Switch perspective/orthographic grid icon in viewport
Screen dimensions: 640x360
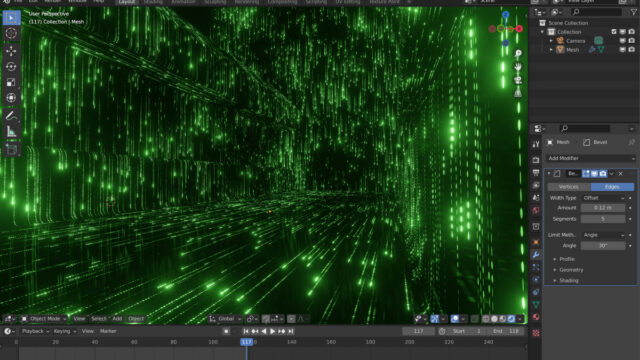tap(518, 93)
